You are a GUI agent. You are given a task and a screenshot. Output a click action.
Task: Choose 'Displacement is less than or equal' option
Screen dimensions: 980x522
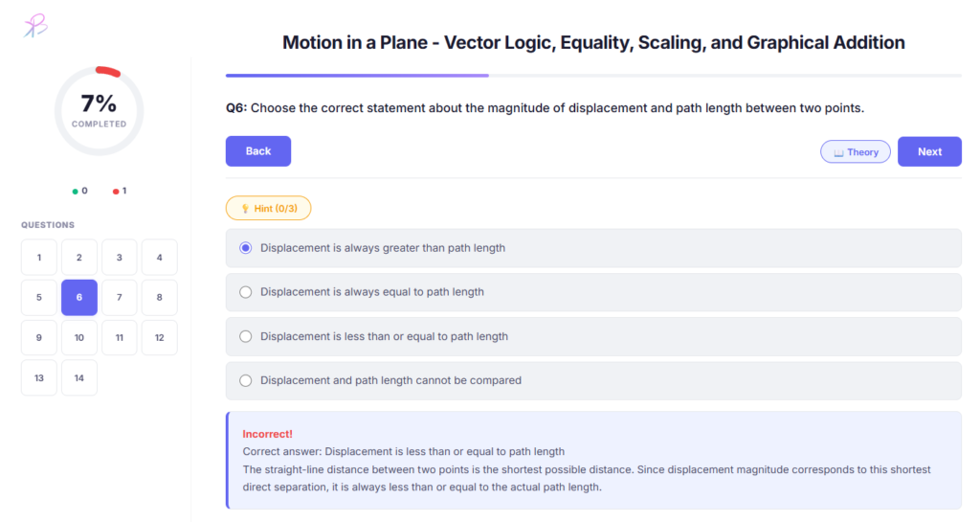(246, 336)
